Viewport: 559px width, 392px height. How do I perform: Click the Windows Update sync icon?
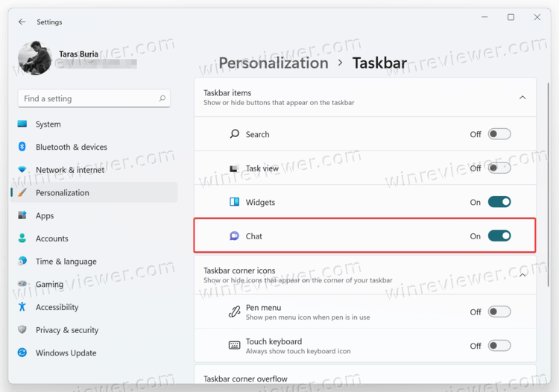pyautogui.click(x=22, y=353)
